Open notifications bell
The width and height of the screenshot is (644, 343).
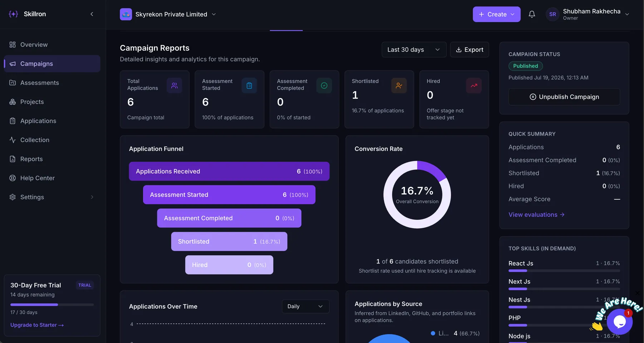click(532, 14)
